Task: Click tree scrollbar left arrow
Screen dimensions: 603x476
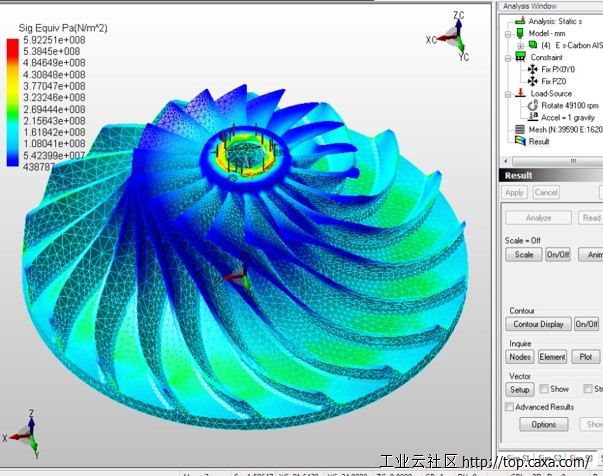Action: [506, 161]
